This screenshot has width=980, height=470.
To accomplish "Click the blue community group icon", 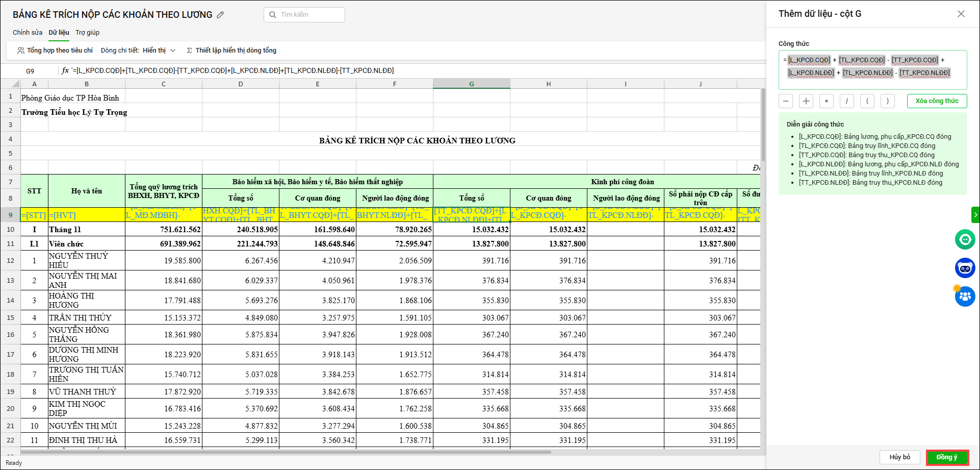I will click(x=965, y=296).
